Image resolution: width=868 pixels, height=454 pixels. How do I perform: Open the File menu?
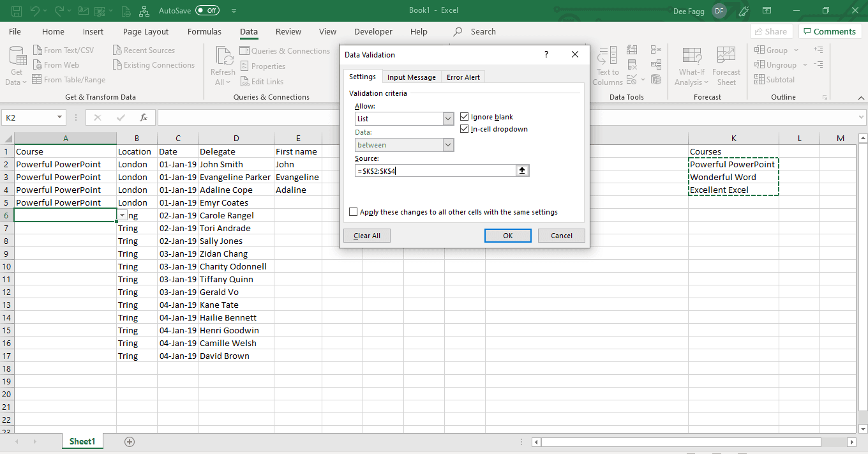(15, 31)
